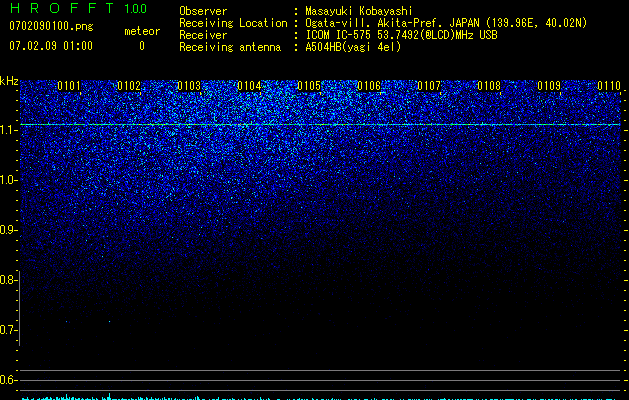Click the meteor count label
Image resolution: width=629 pixels, height=400 pixels.
[x=142, y=31]
